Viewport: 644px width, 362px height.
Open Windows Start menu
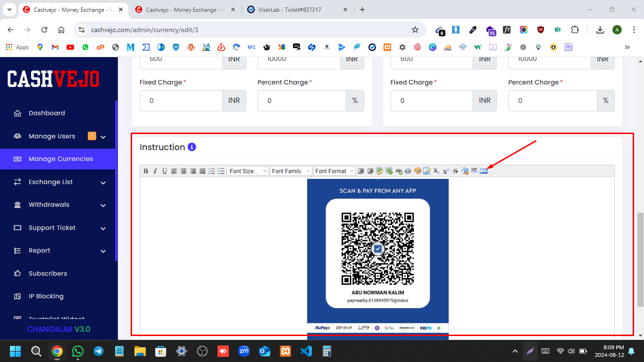point(16,351)
